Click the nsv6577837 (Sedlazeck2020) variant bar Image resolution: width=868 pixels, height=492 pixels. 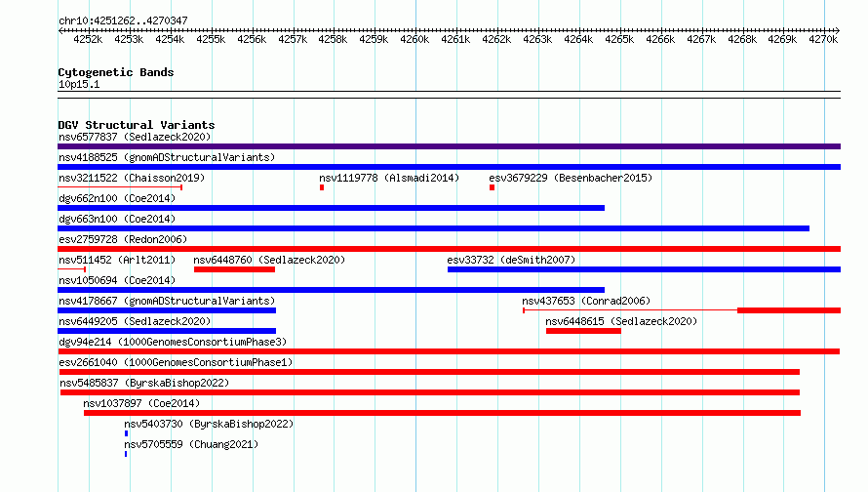(449, 146)
